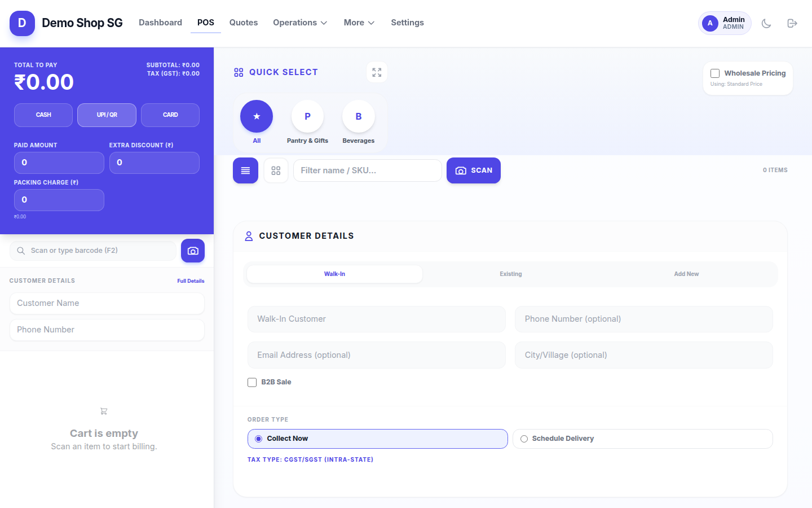Click the Phone Number (optional) field
This screenshot has width=812, height=508.
tap(644, 319)
